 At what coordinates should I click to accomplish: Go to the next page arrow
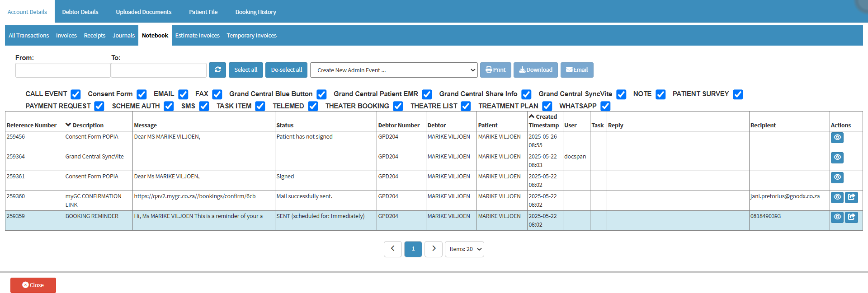434,249
